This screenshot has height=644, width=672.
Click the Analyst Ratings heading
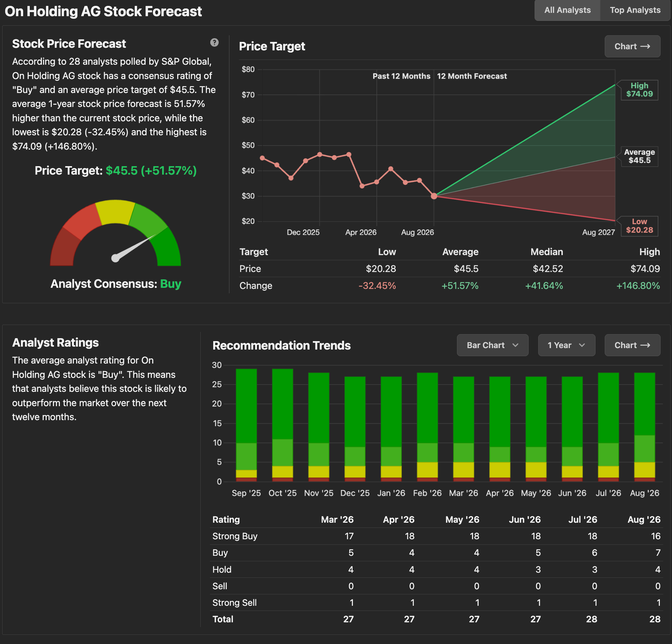pyautogui.click(x=56, y=343)
